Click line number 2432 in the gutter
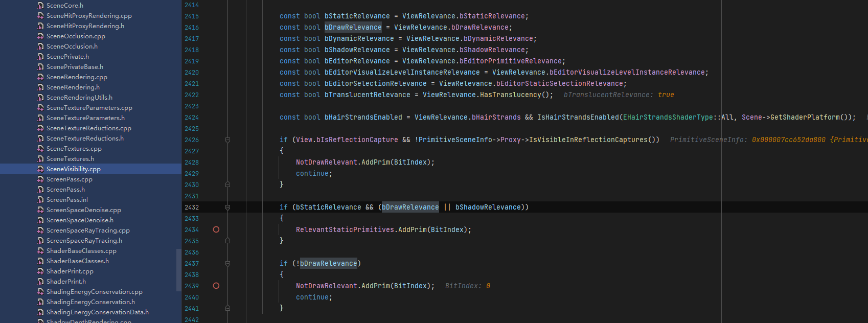868x323 pixels. pos(192,207)
